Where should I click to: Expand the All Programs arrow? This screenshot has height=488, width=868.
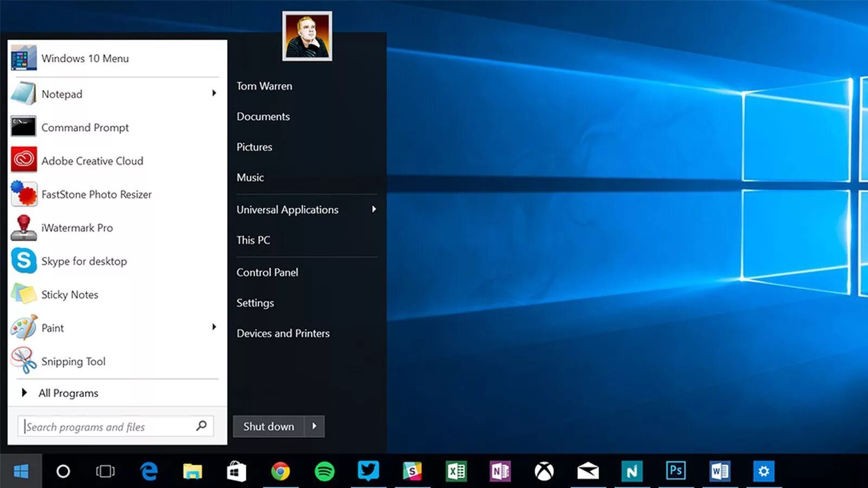[x=24, y=393]
